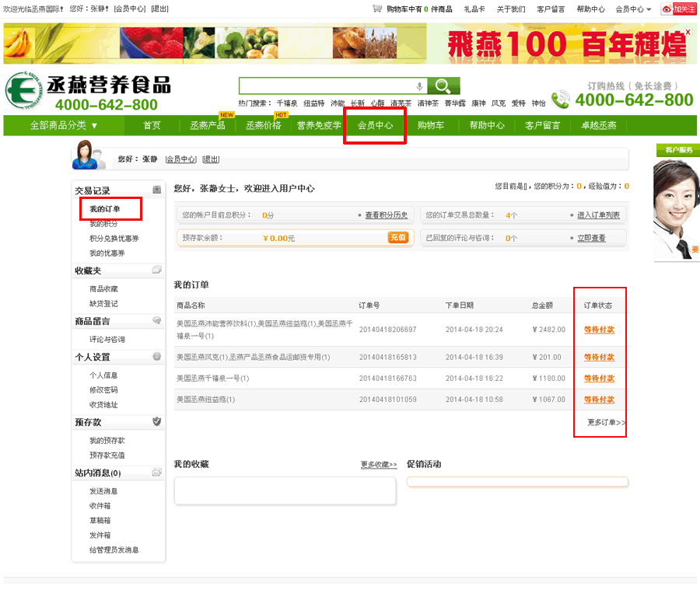
Task: Open 积分兑换优惠券 in the sidebar
Action: click(x=114, y=239)
